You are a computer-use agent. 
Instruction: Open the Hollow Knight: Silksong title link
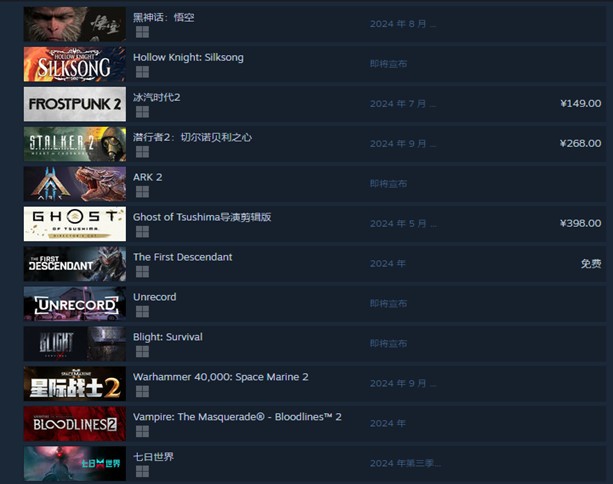pos(188,57)
